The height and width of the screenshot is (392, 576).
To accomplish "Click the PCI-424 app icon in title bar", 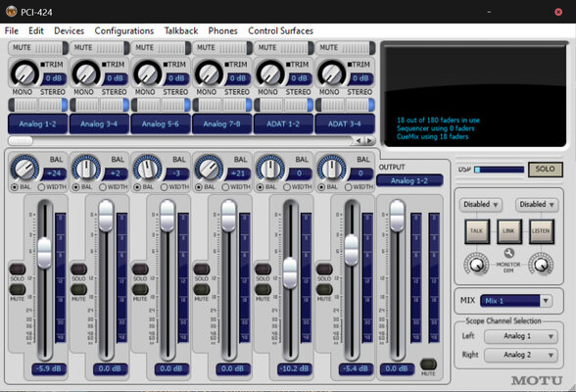I will click(x=11, y=12).
